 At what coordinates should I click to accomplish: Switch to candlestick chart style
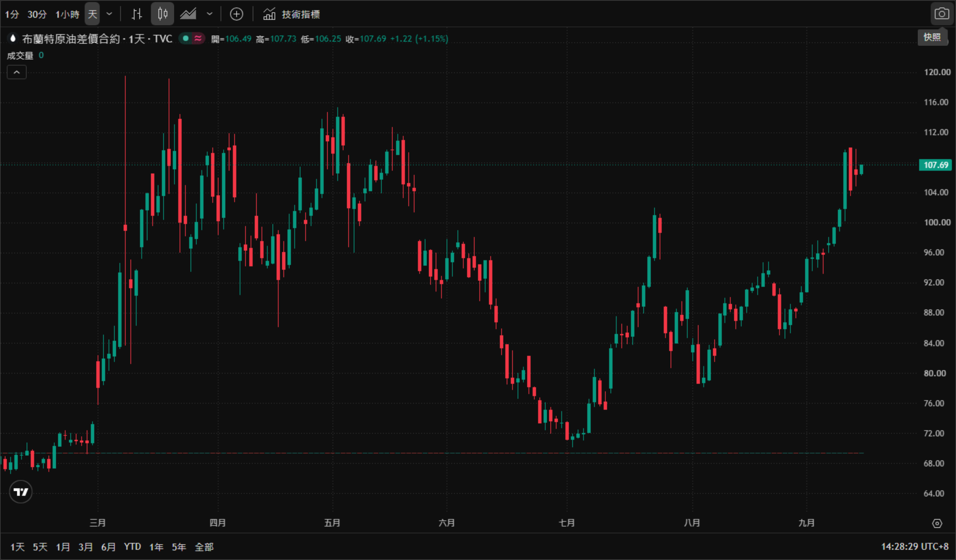(x=163, y=14)
